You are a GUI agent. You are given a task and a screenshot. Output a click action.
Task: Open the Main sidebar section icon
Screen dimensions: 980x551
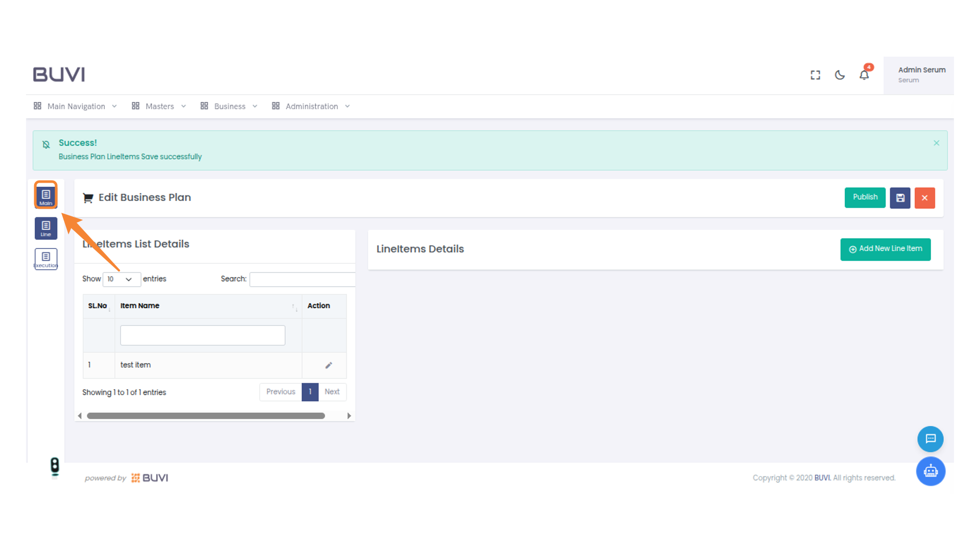(46, 196)
